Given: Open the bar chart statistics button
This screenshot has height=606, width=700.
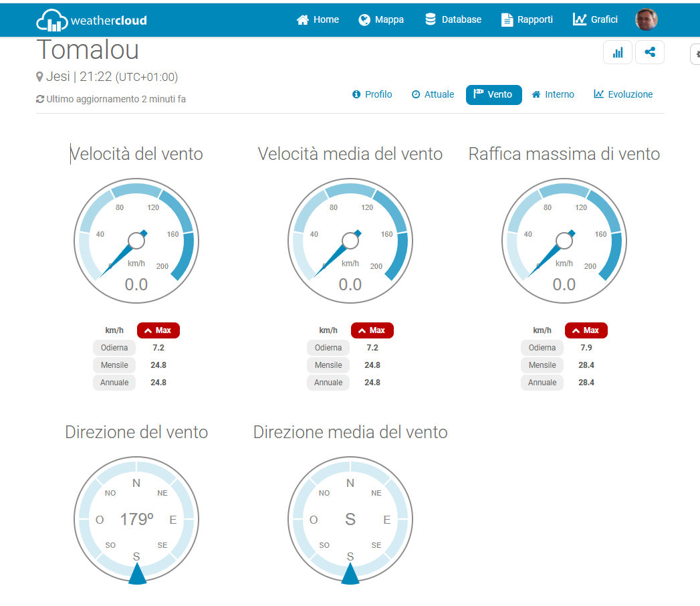Looking at the screenshot, I should tap(617, 52).
